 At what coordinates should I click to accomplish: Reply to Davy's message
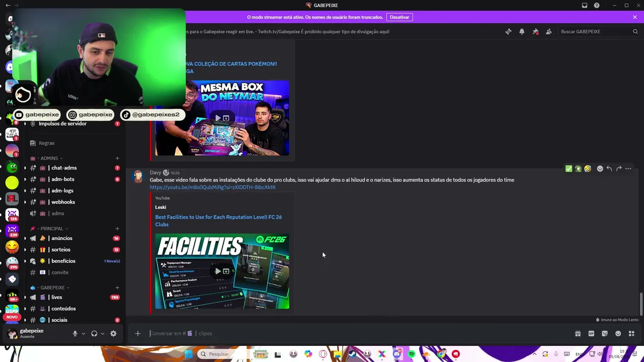tap(609, 169)
